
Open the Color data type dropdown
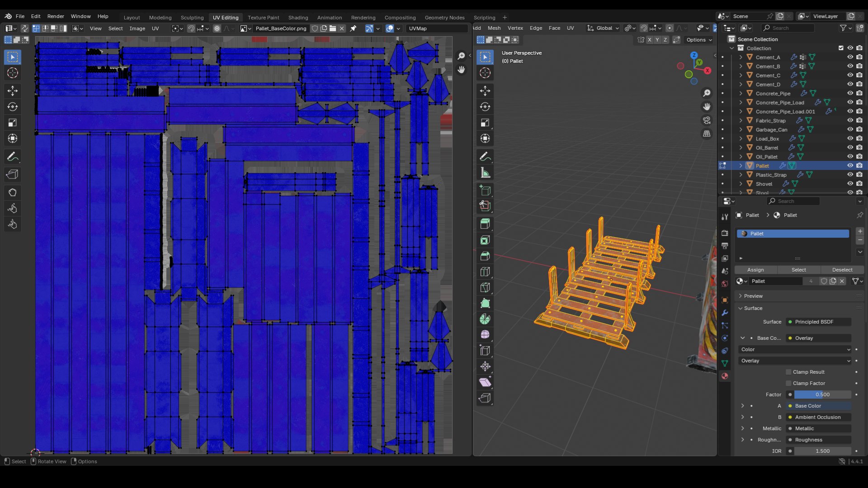tap(795, 349)
